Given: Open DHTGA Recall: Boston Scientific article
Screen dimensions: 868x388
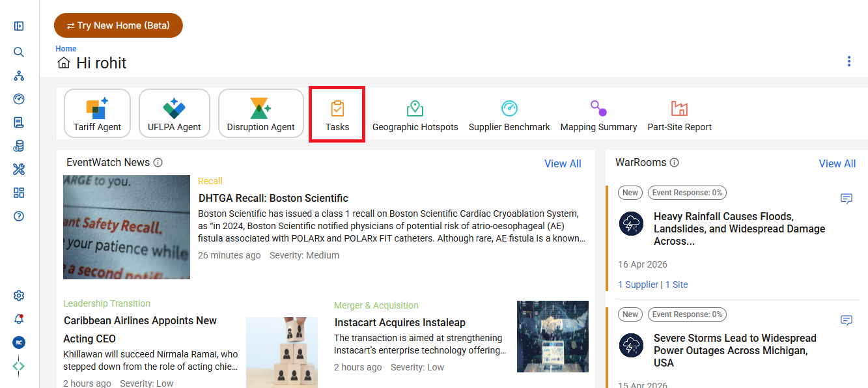Looking at the screenshot, I should [273, 198].
